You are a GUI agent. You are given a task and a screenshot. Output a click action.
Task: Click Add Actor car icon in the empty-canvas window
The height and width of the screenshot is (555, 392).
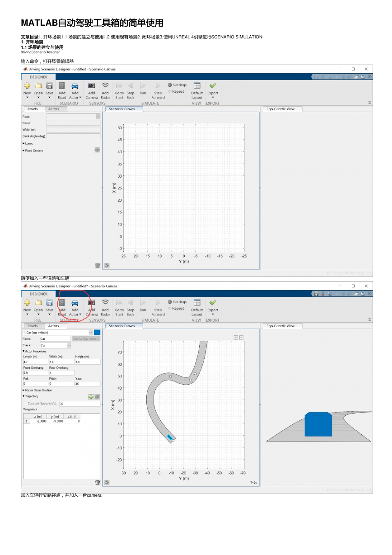pyautogui.click(x=75, y=85)
